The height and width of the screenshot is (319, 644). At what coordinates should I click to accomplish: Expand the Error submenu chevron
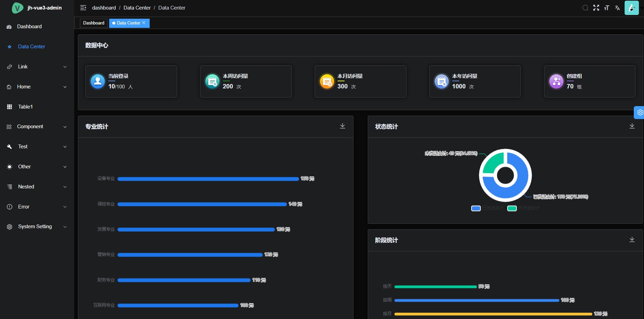pyautogui.click(x=65, y=207)
